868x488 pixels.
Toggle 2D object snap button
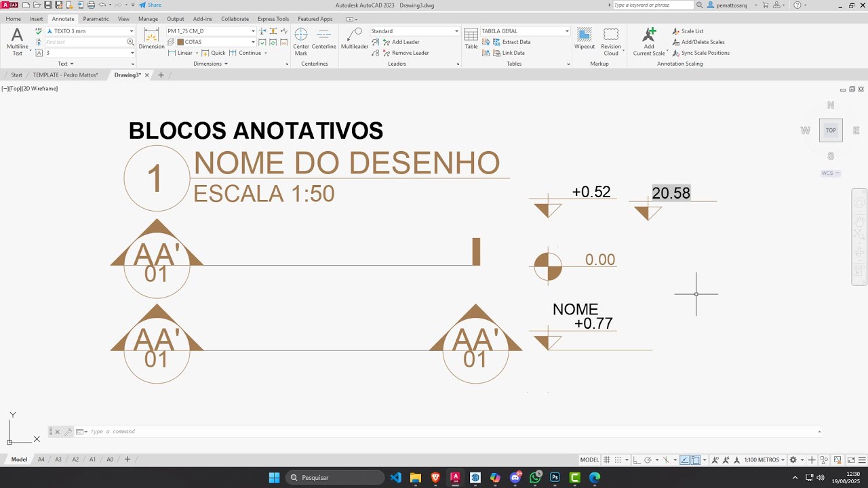point(696,460)
